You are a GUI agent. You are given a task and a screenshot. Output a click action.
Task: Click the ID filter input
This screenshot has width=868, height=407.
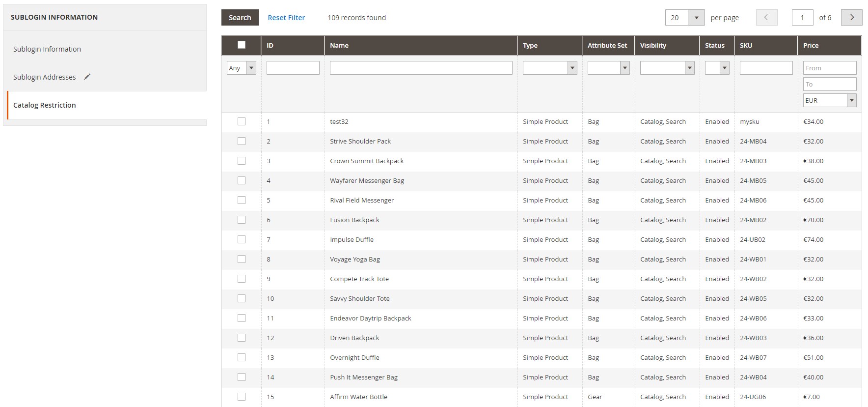(293, 68)
